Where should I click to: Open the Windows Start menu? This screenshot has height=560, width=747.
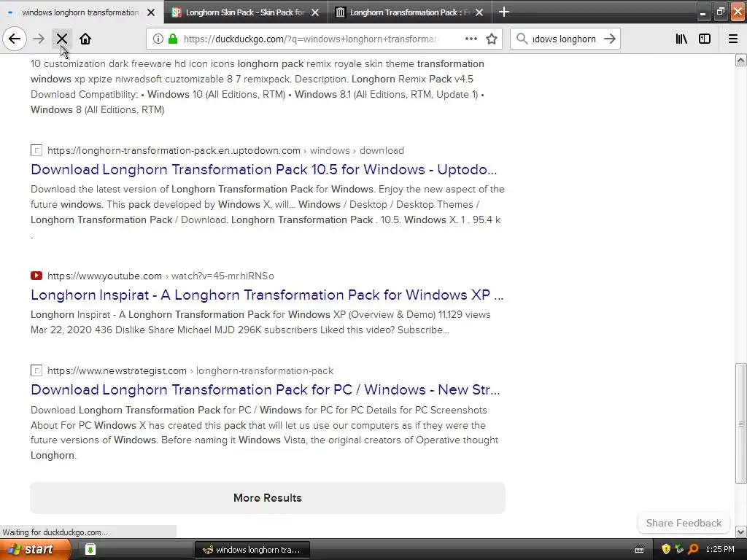(x=35, y=550)
